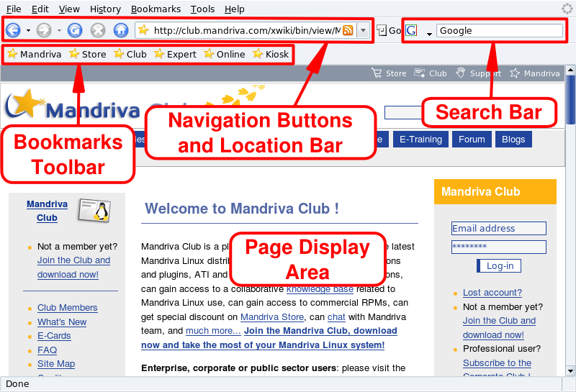Open the Edit menu
Screen dimensions: 576x392
pyautogui.click(x=40, y=9)
